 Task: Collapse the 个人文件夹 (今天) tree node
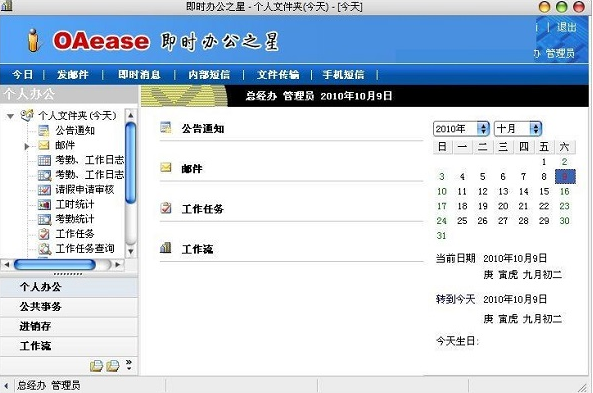coord(11,116)
